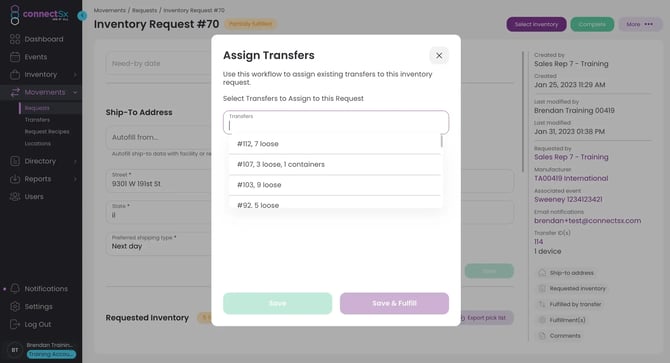The image size is (670, 363).
Task: Open the Users icon in sidebar
Action: tap(15, 196)
